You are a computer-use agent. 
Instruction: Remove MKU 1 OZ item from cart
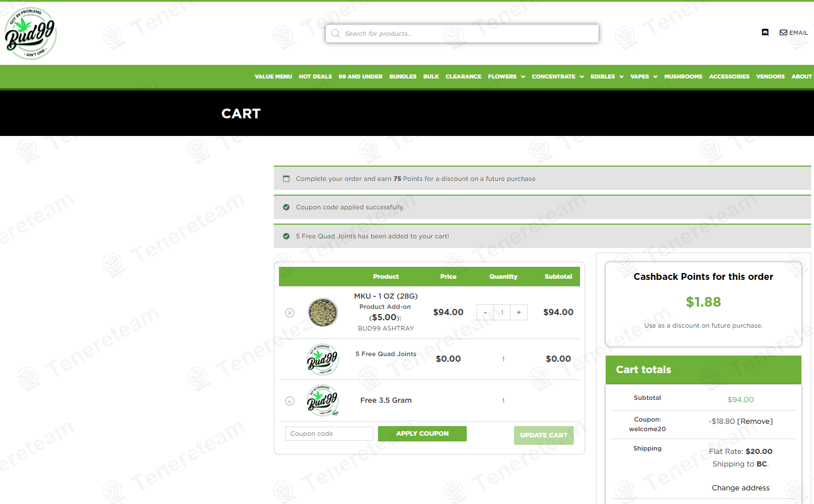point(290,313)
